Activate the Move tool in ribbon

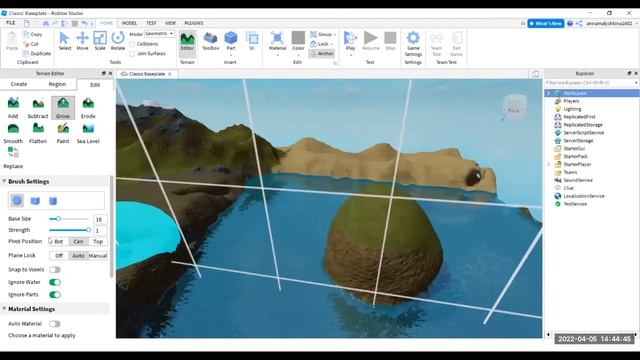point(82,41)
